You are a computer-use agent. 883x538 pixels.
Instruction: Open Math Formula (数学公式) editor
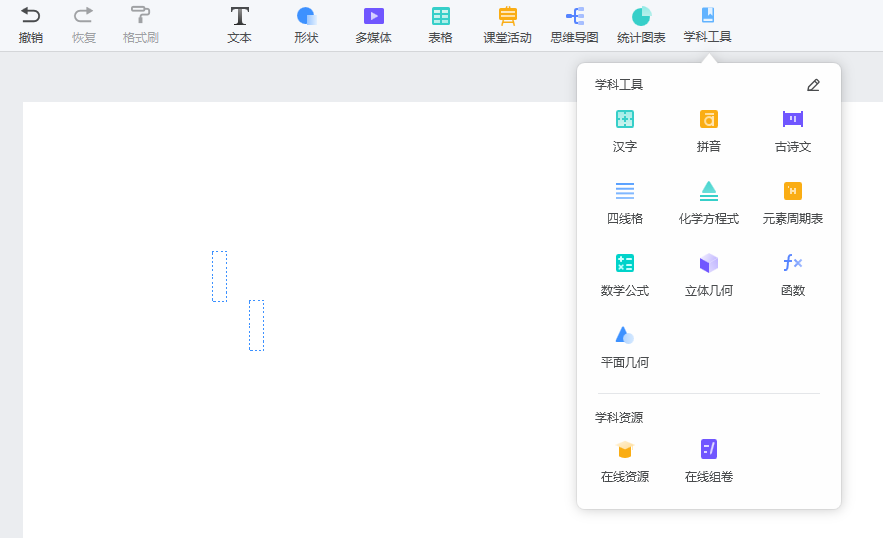pos(625,274)
